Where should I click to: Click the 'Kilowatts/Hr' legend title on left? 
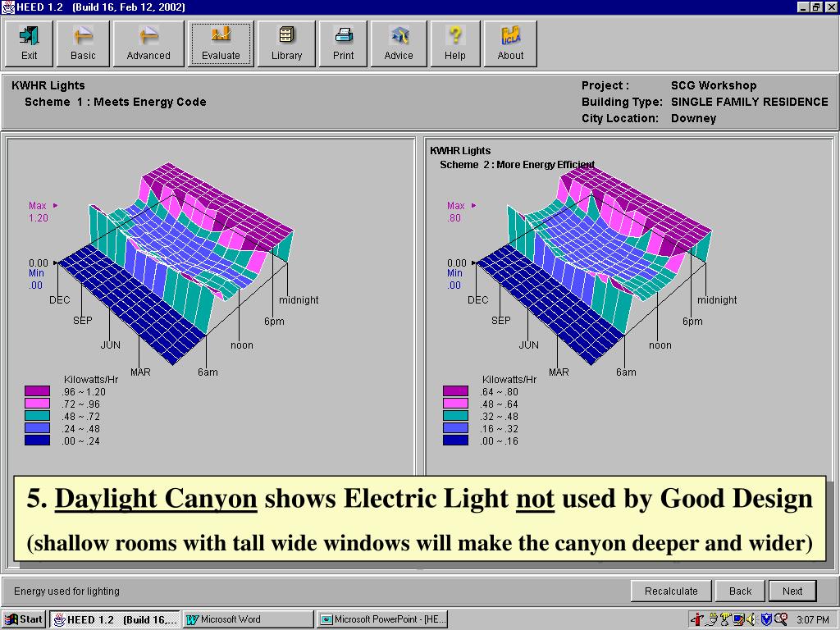[91, 379]
